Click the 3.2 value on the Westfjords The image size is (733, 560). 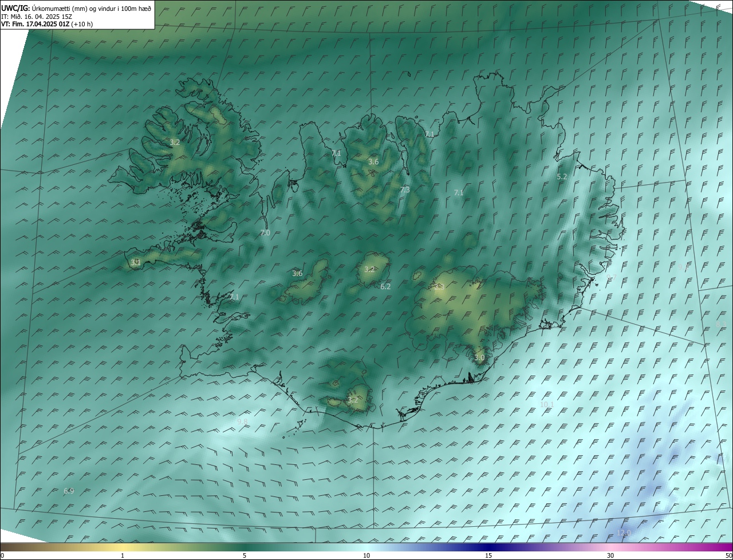point(175,142)
